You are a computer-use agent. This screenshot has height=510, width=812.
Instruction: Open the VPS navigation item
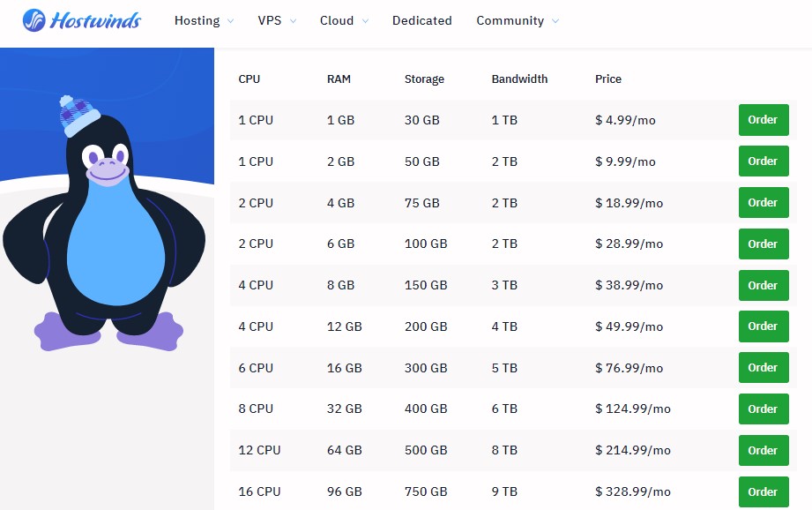(x=270, y=20)
